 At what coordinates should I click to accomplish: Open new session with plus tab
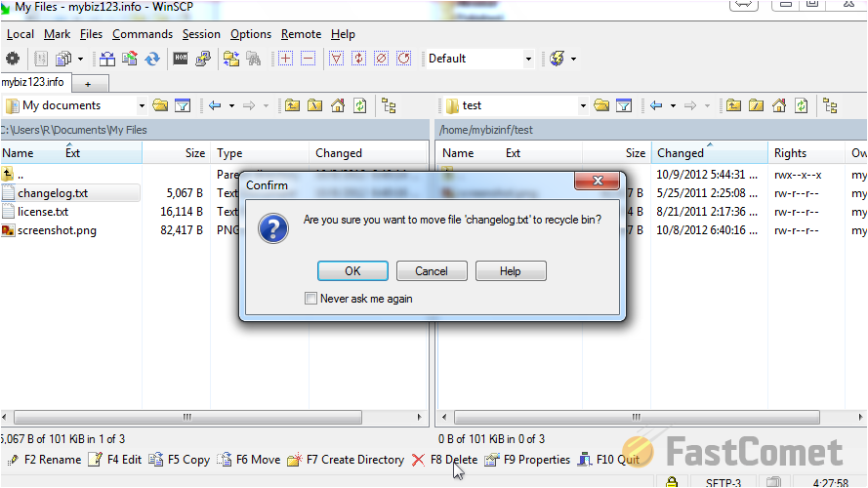88,84
